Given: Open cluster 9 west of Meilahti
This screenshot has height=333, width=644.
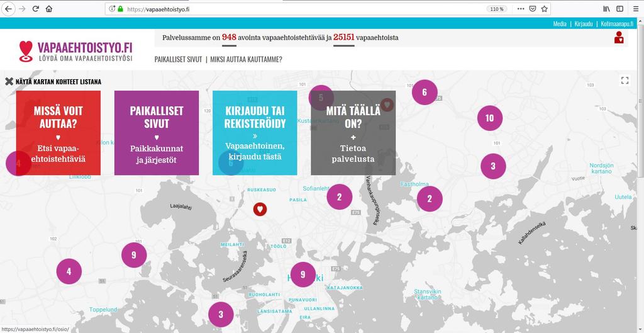Looking at the screenshot, I should point(134,255).
